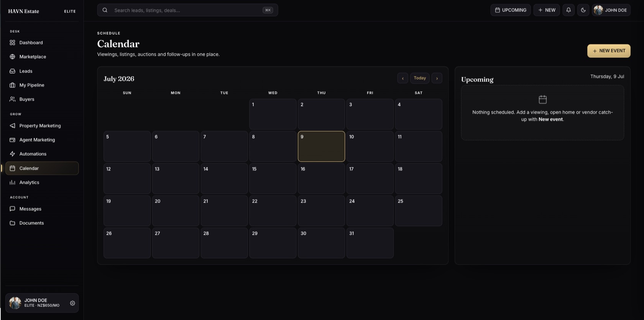This screenshot has width=644, height=320.
Task: Jump to Today in calendar
Action: click(x=420, y=78)
